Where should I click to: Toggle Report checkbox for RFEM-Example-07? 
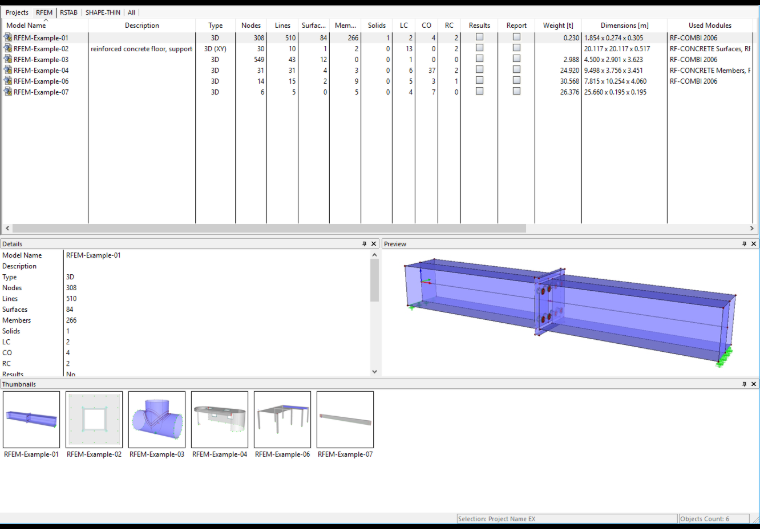click(x=517, y=91)
